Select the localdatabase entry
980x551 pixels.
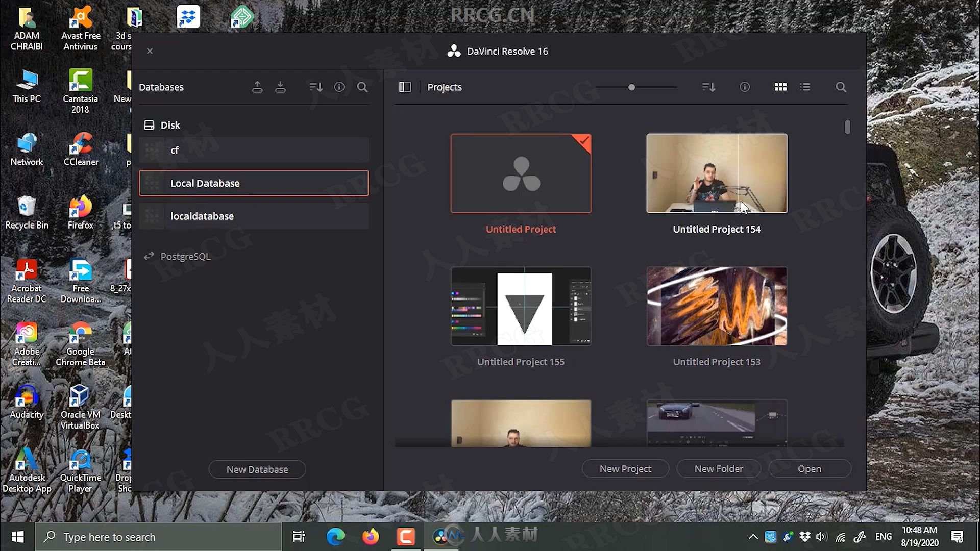[254, 216]
